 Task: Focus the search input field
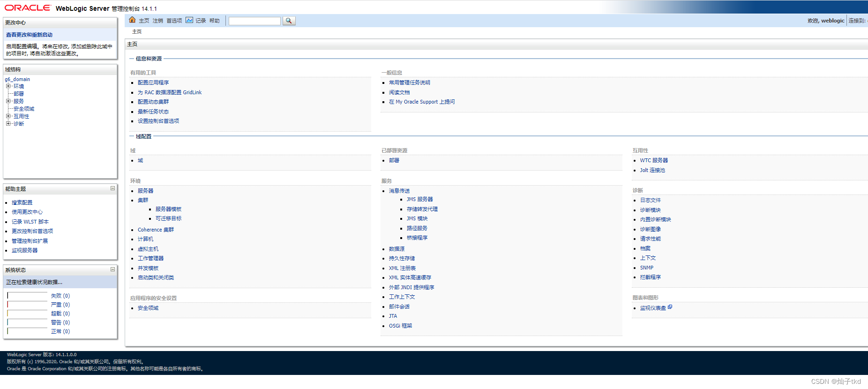[x=254, y=21]
